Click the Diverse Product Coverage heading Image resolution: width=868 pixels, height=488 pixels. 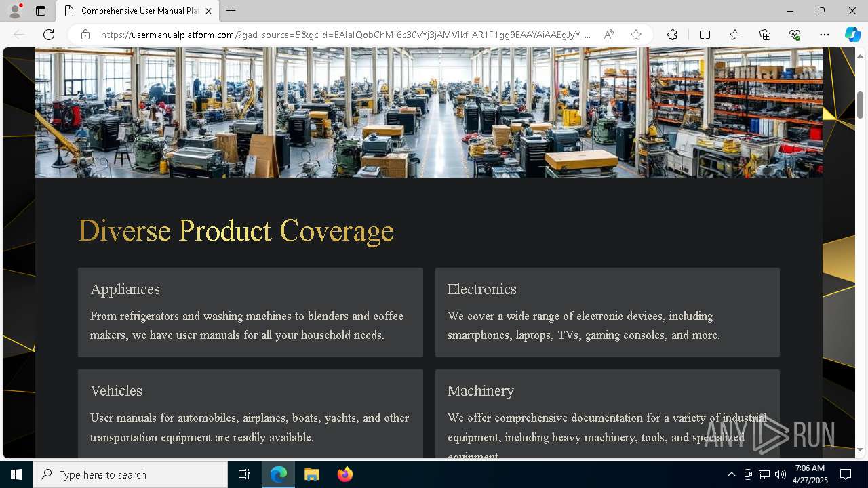(236, 231)
